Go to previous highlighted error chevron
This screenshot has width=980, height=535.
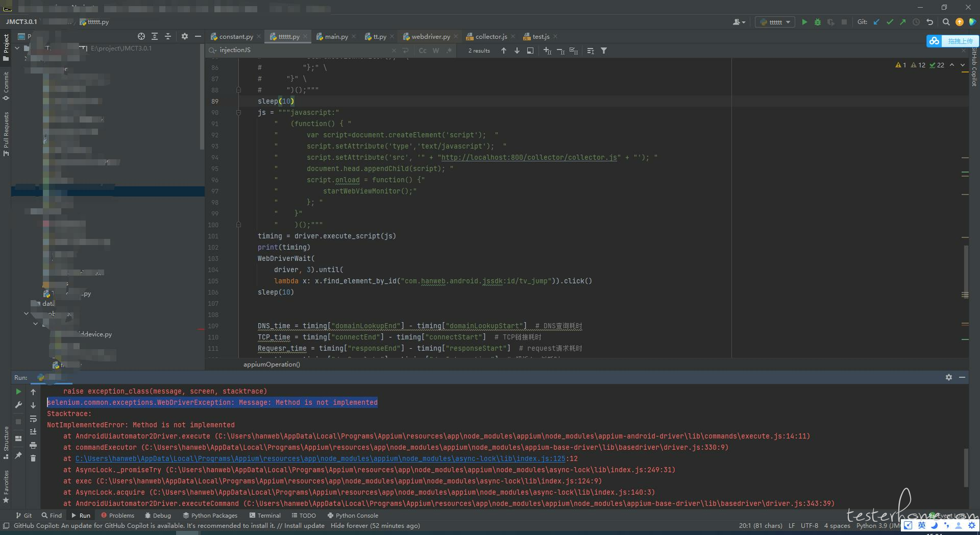pos(952,65)
